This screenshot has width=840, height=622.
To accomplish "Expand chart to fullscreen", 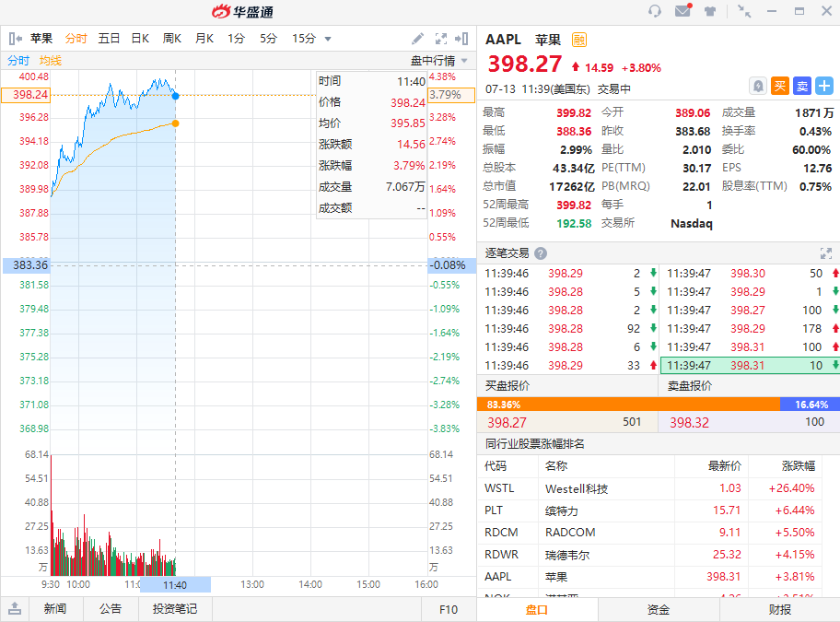I will pos(441,39).
